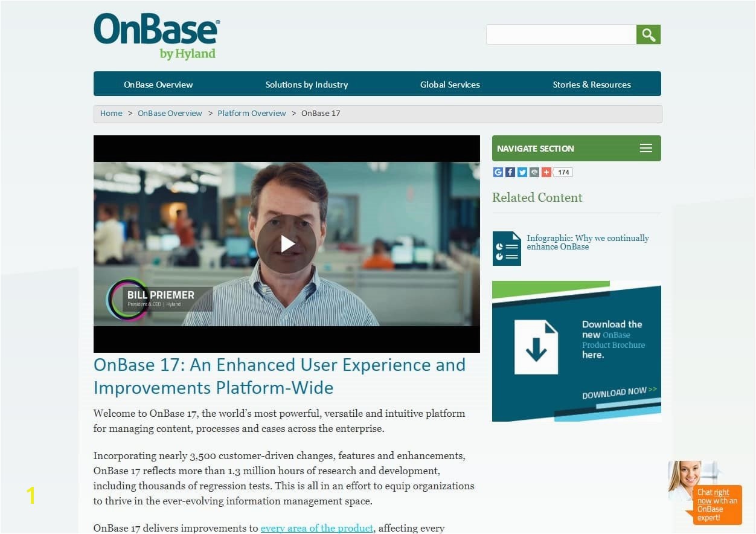Open the OnBase Overview menu
This screenshot has height=534, width=756.
point(158,85)
